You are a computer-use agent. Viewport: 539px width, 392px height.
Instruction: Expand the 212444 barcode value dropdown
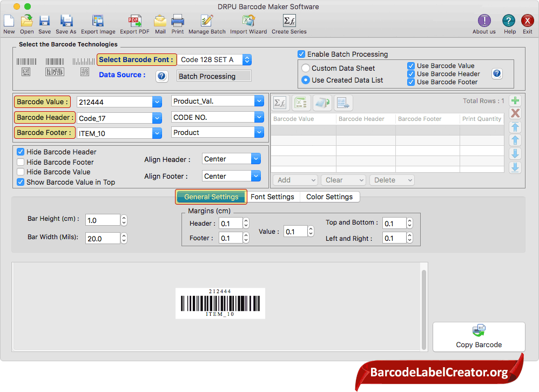(157, 102)
